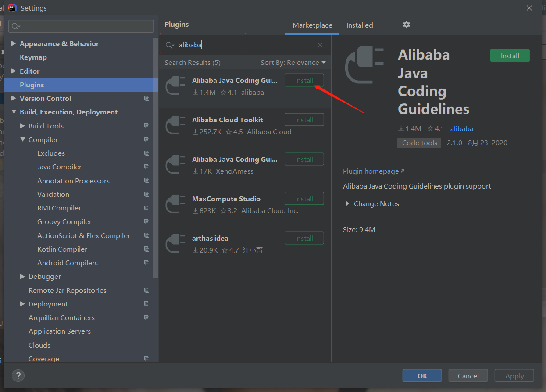Image resolution: width=546 pixels, height=392 pixels.
Task: Click the project-level icon beside Excludes
Action: 147,153
